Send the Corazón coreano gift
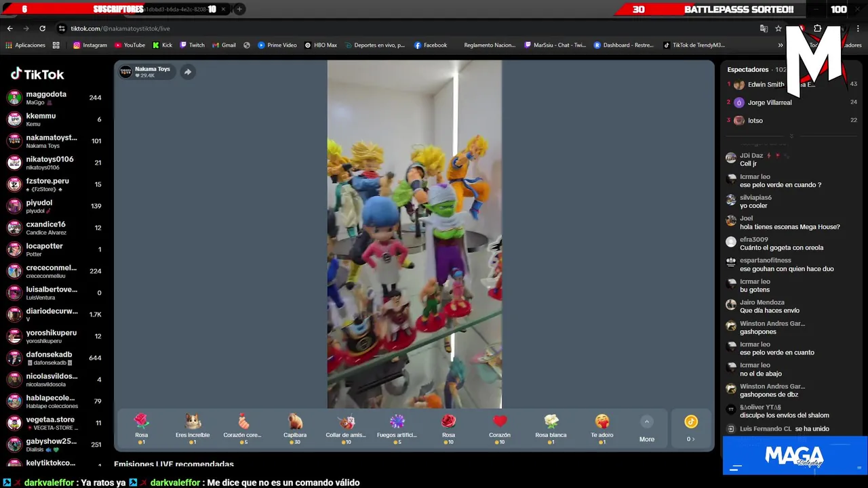Image resolution: width=868 pixels, height=488 pixels. pos(242,429)
